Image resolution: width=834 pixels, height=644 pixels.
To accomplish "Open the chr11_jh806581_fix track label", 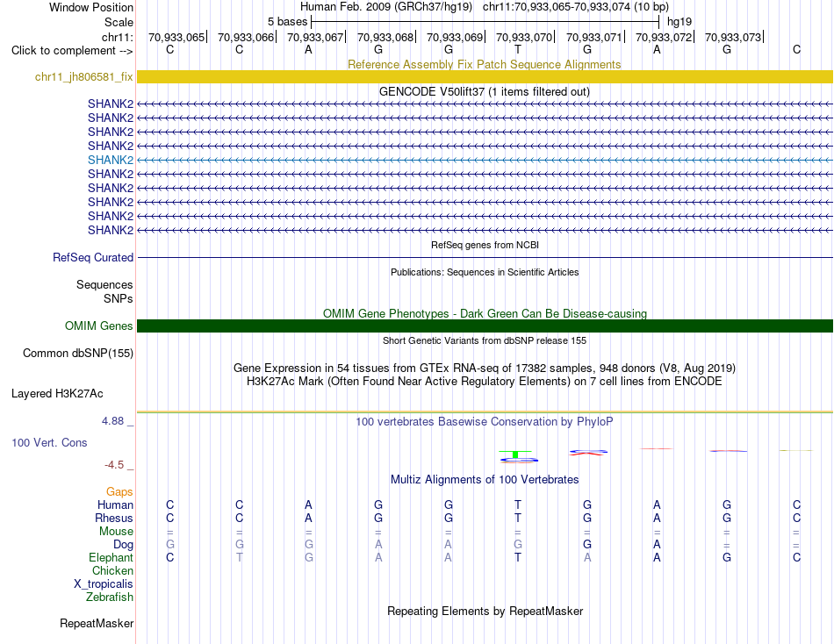I will tap(84, 76).
